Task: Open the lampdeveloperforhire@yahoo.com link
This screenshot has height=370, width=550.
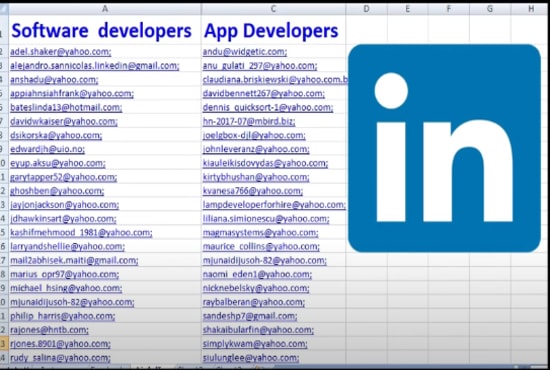Action: tap(274, 205)
